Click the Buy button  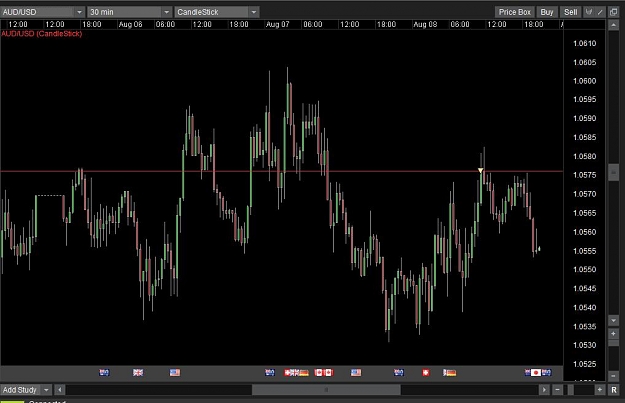(x=546, y=12)
